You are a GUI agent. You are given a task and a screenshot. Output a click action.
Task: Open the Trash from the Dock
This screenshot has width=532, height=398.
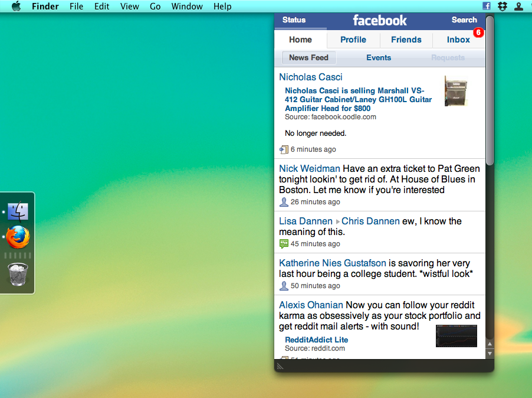pyautogui.click(x=18, y=275)
